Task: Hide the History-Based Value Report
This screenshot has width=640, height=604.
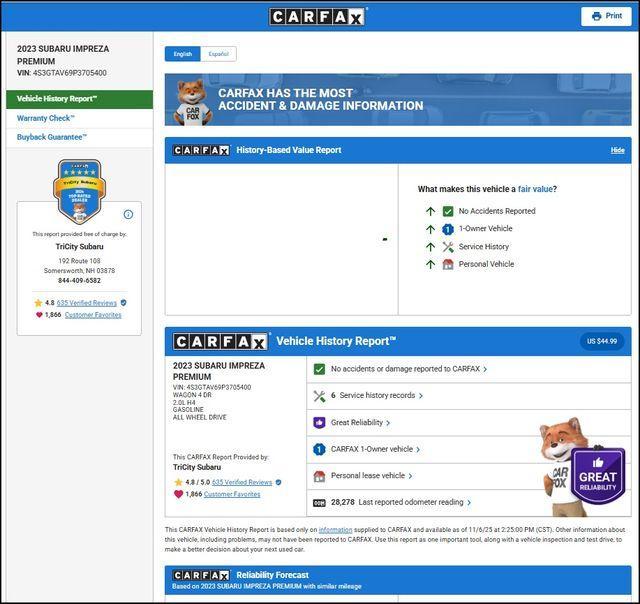Action: click(617, 150)
